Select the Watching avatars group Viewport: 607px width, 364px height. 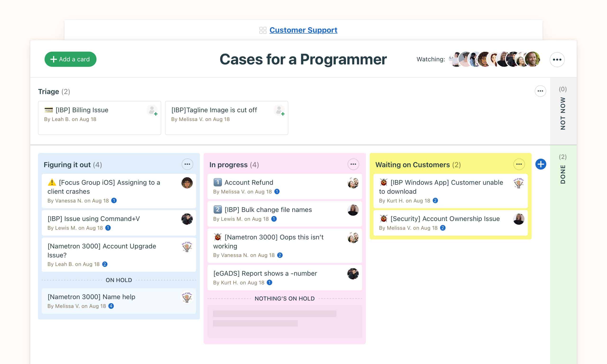[494, 59]
